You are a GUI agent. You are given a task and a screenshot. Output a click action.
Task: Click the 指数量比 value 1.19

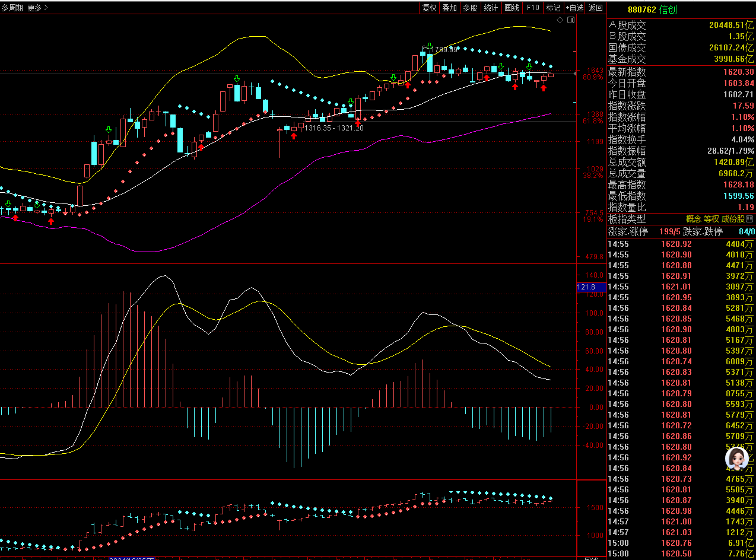[747, 207]
